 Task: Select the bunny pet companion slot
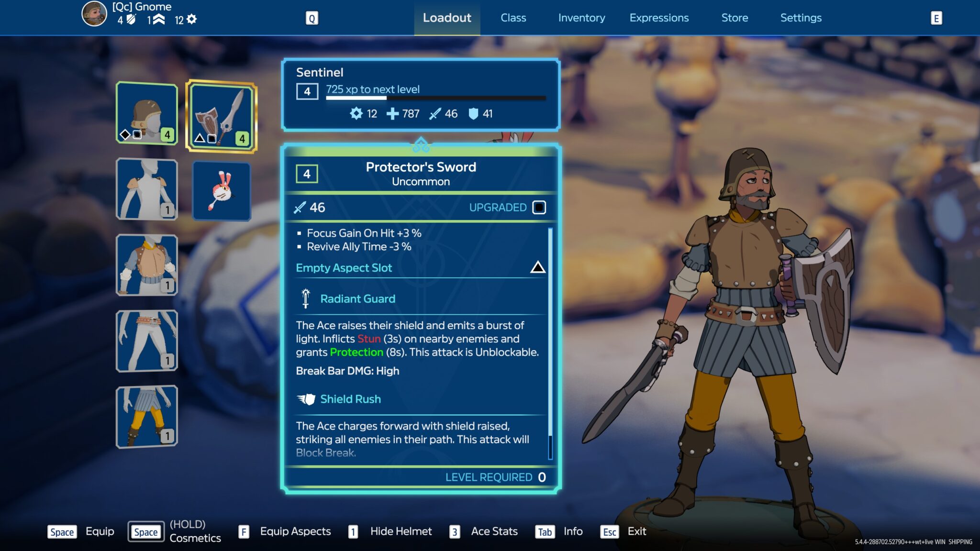[x=221, y=191]
